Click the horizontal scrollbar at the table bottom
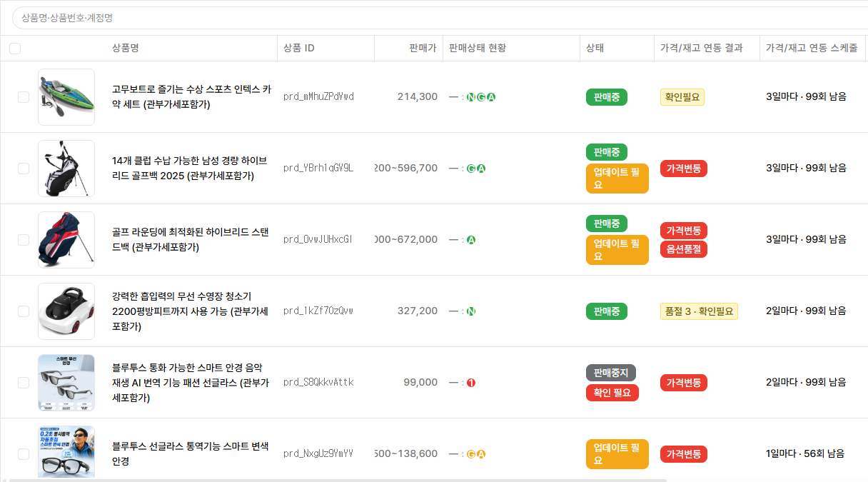The width and height of the screenshot is (868, 482). click(338, 481)
